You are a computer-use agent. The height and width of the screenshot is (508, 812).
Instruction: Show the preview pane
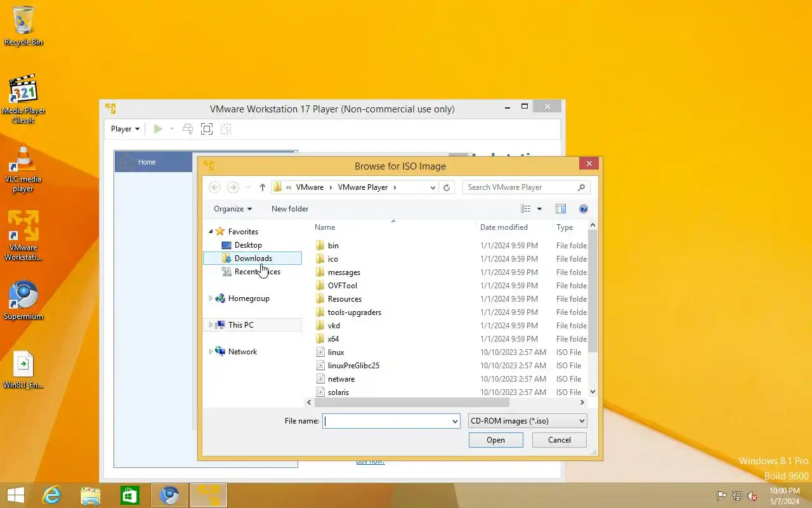[x=561, y=209]
